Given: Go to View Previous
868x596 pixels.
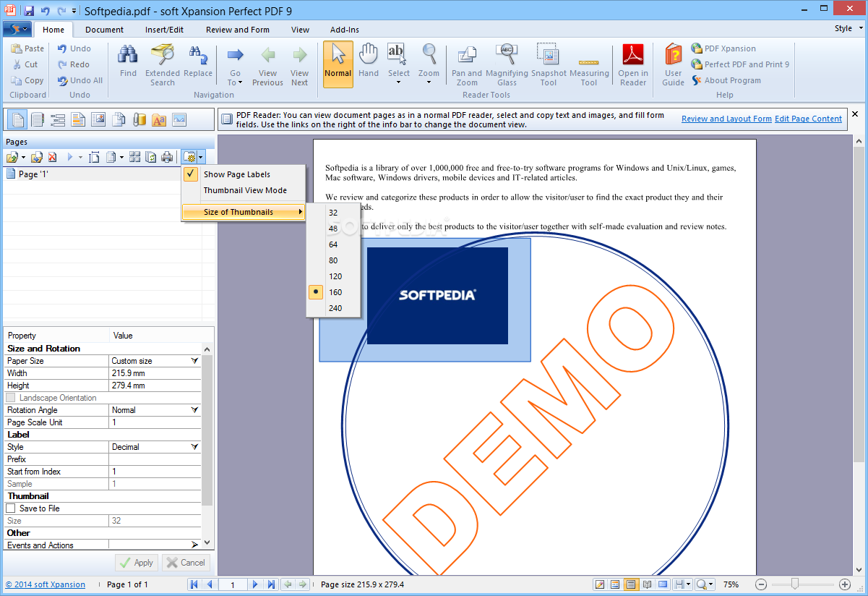Looking at the screenshot, I should [267, 64].
